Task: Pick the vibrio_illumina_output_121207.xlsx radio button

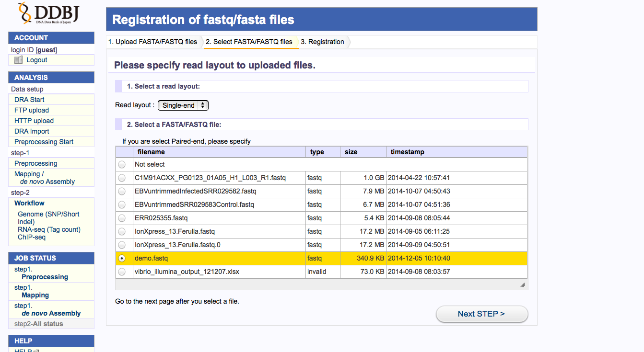Action: pyautogui.click(x=122, y=272)
